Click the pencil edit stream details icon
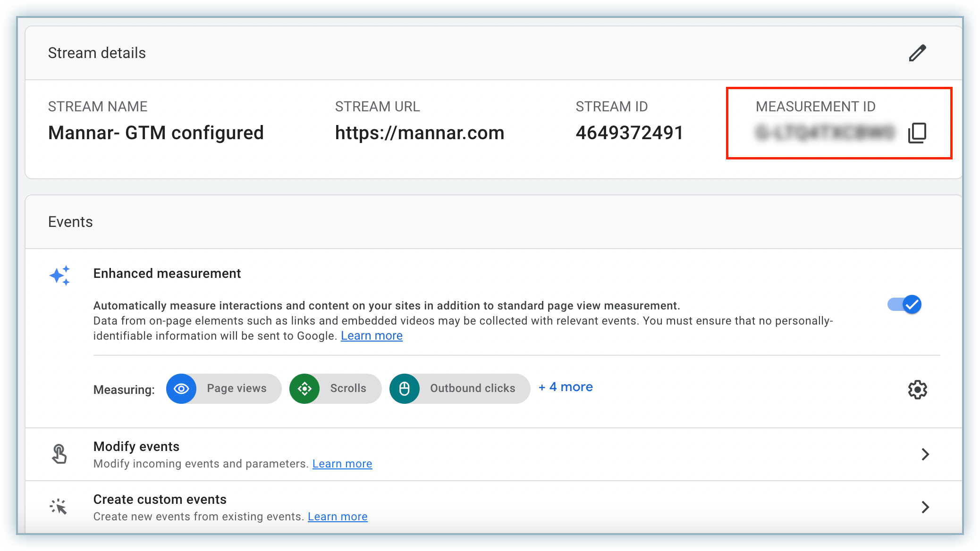This screenshot has width=980, height=551. (x=917, y=53)
